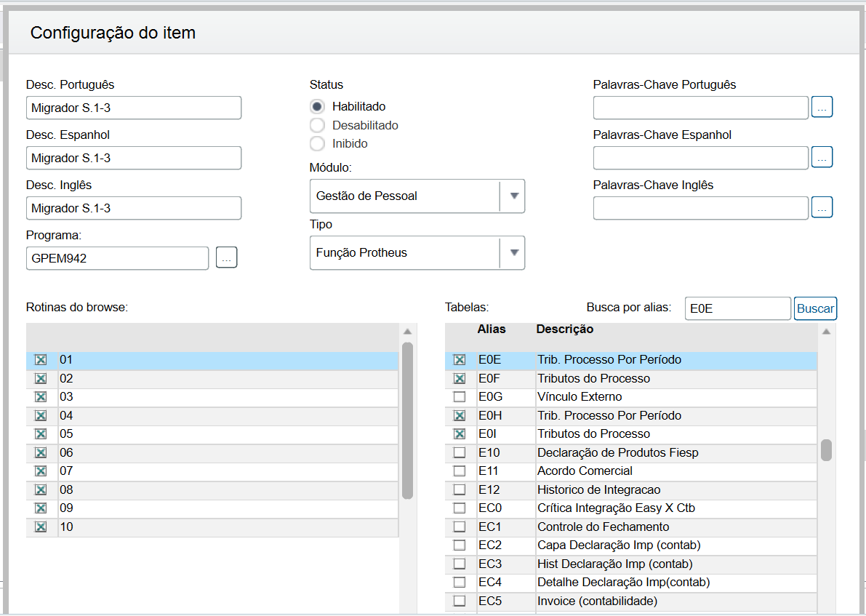Image resolution: width=866 pixels, height=616 pixels.
Task: Open lookup button next to Programa field
Action: (x=227, y=257)
